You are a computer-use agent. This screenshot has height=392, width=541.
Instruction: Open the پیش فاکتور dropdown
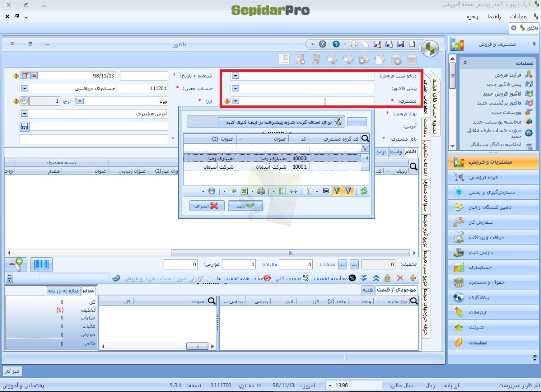236,89
